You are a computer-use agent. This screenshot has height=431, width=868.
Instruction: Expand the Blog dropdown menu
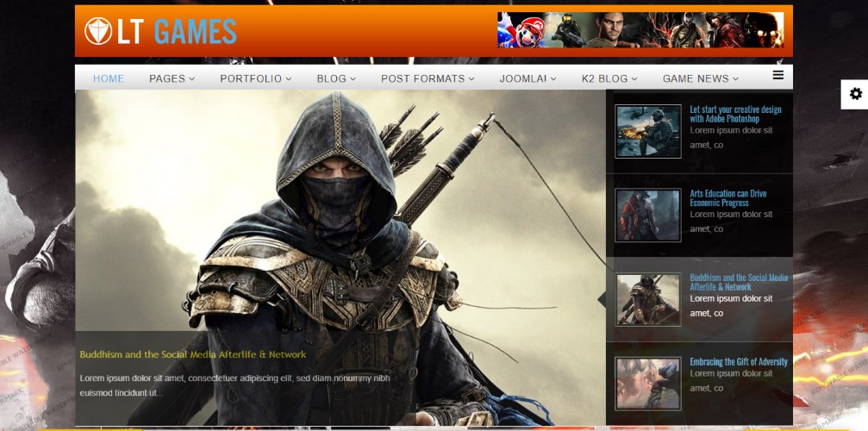coord(336,78)
